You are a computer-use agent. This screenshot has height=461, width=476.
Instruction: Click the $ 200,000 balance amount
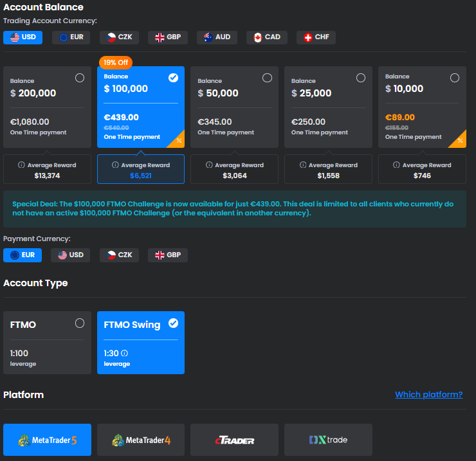point(33,93)
